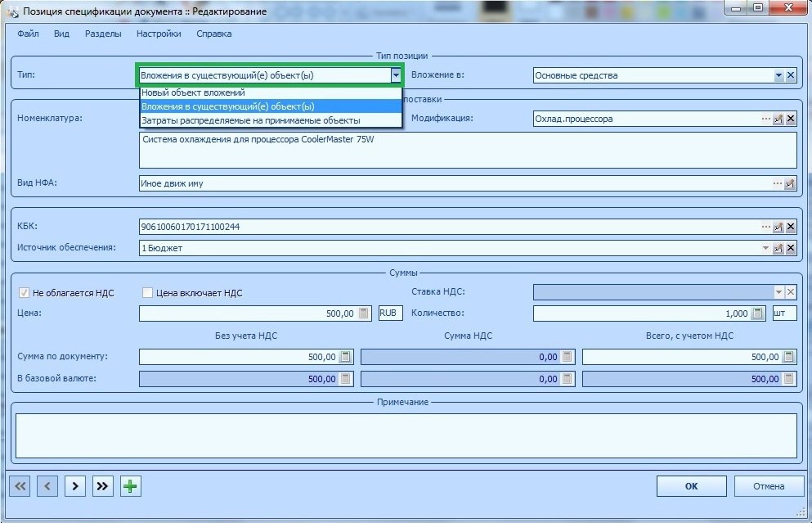Clear the Вложение в field with its X

pos(791,75)
